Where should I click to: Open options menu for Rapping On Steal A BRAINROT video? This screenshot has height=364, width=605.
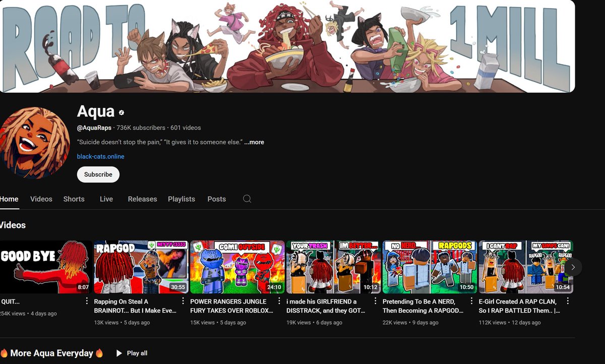click(183, 301)
